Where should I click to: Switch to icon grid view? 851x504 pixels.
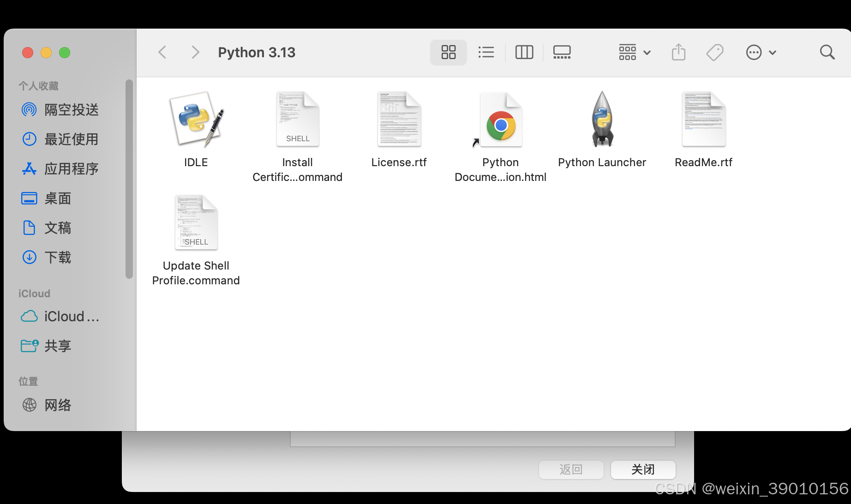448,52
